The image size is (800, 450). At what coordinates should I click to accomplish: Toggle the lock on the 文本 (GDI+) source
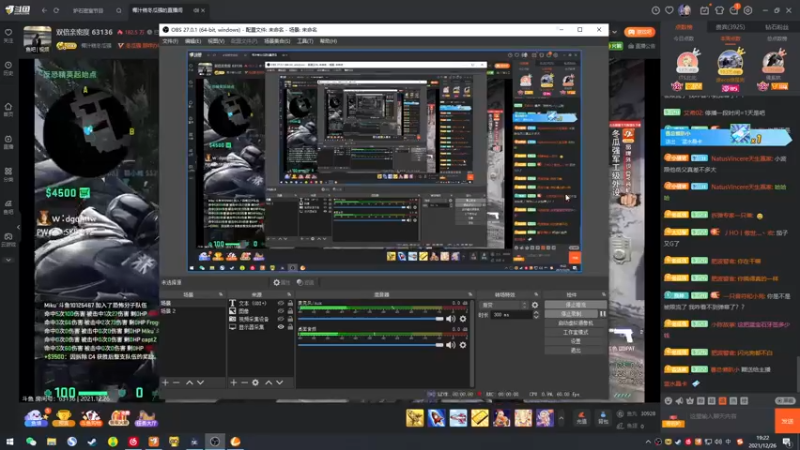tap(290, 303)
